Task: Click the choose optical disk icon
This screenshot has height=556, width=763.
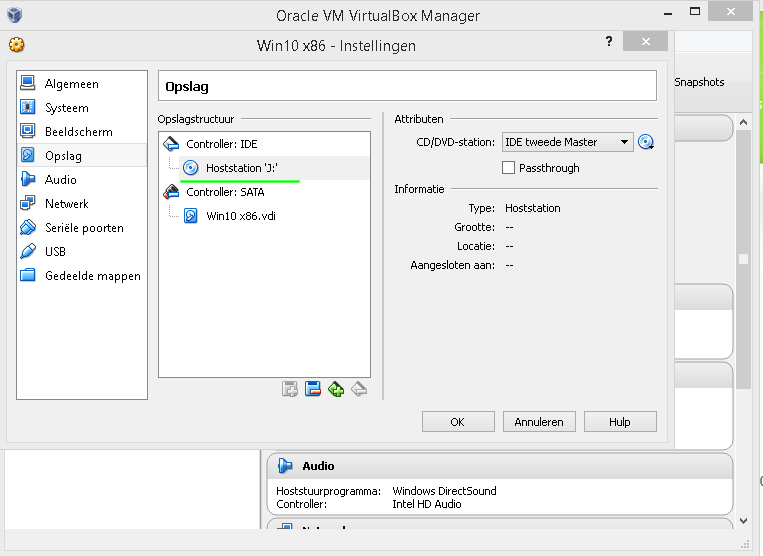Action: click(x=646, y=142)
